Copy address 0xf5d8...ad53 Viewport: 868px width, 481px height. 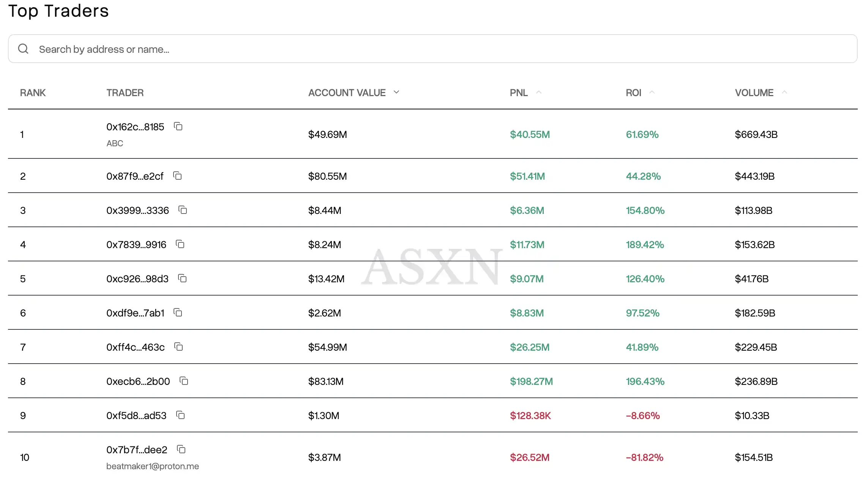180,415
